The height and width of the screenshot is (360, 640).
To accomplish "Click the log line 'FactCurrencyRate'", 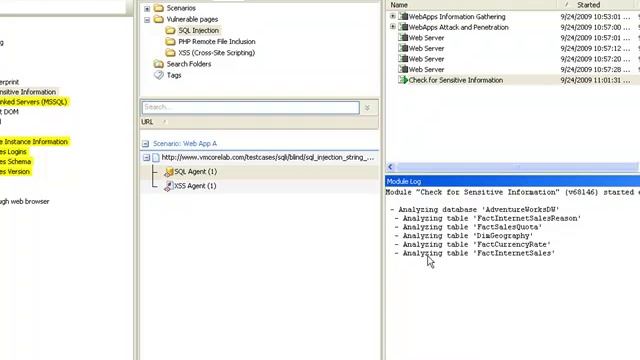I will pyautogui.click(x=473, y=244).
